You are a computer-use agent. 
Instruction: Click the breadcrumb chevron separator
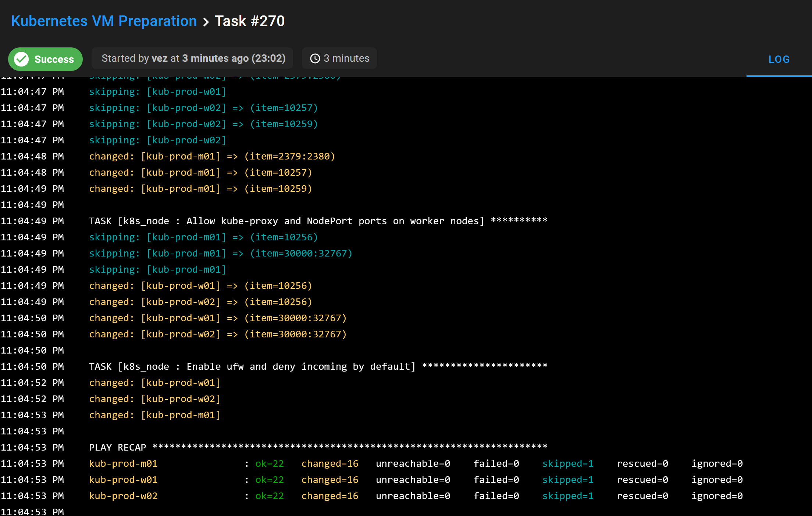coord(206,22)
